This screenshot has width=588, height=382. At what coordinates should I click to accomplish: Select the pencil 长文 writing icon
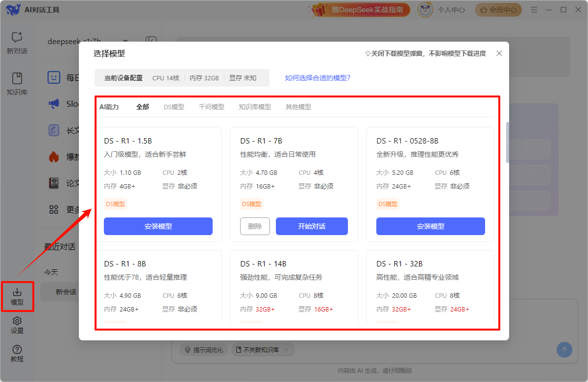(53, 130)
